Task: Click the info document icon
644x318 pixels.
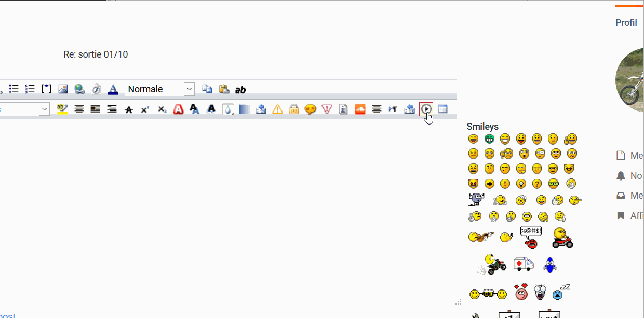Action: [x=343, y=109]
